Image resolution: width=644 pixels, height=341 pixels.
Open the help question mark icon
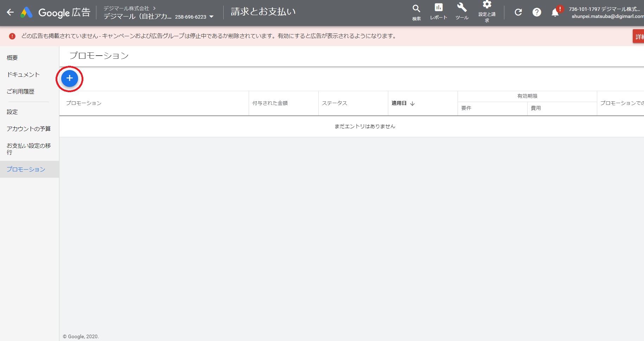[537, 12]
